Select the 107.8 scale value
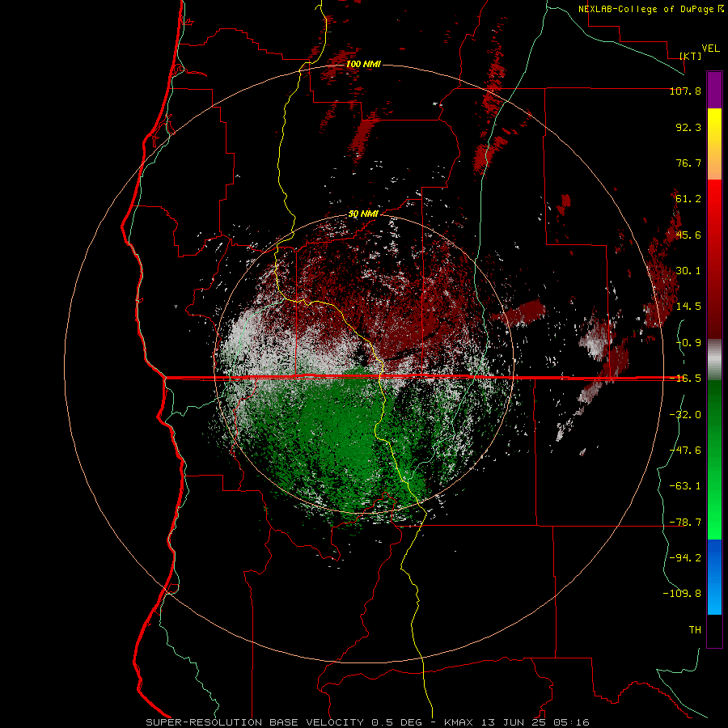The height and width of the screenshot is (728, 728). [685, 91]
